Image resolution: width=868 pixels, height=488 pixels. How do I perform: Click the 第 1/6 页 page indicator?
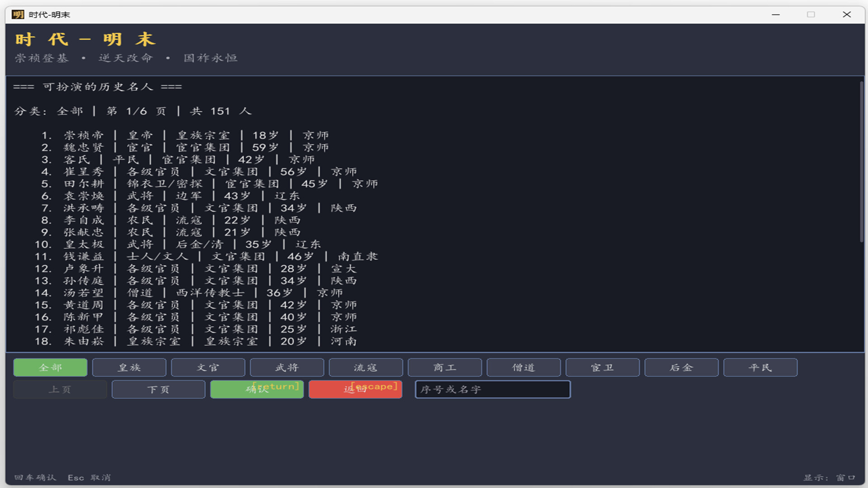[137, 111]
